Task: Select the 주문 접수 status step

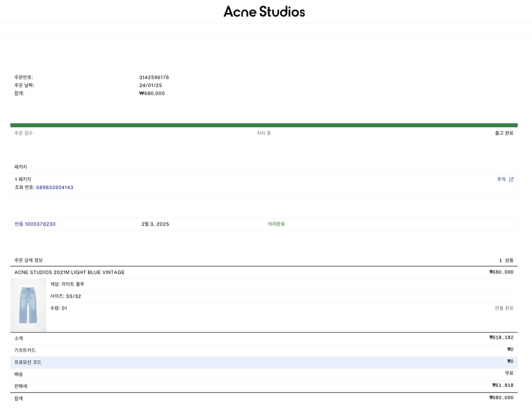Action: (x=24, y=133)
